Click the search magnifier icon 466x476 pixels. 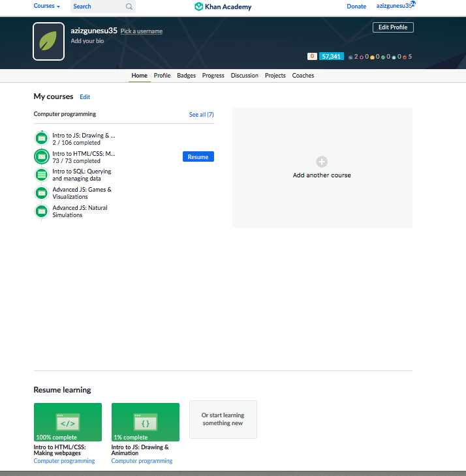[129, 7]
